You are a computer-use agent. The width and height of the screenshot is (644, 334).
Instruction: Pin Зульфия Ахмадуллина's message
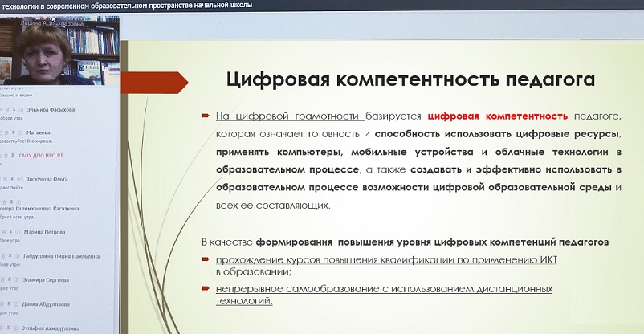(8, 328)
